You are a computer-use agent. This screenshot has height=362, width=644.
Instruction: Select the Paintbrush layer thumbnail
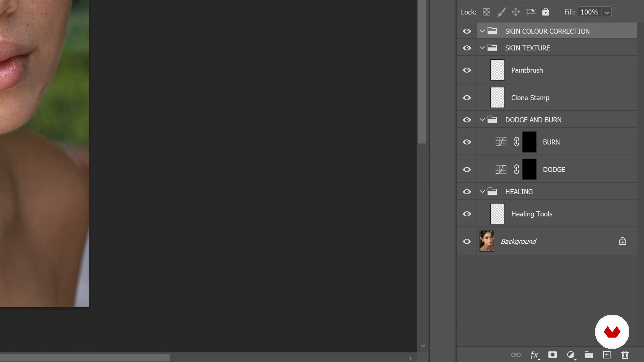click(497, 70)
